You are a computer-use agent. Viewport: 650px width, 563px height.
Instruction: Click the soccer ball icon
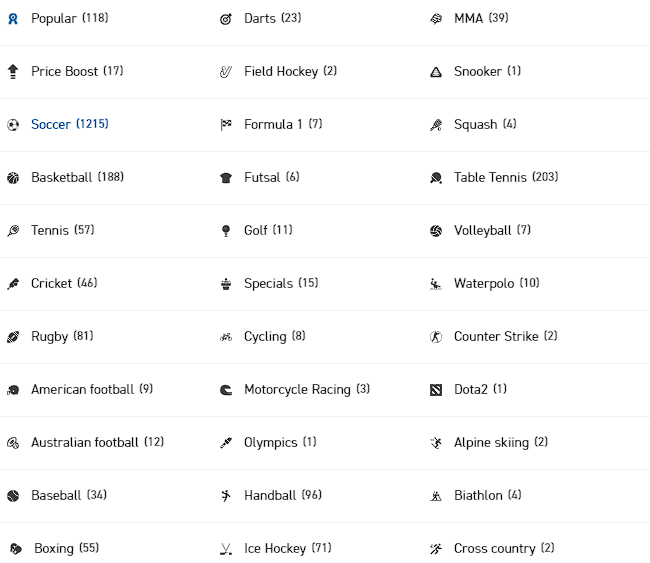13,125
